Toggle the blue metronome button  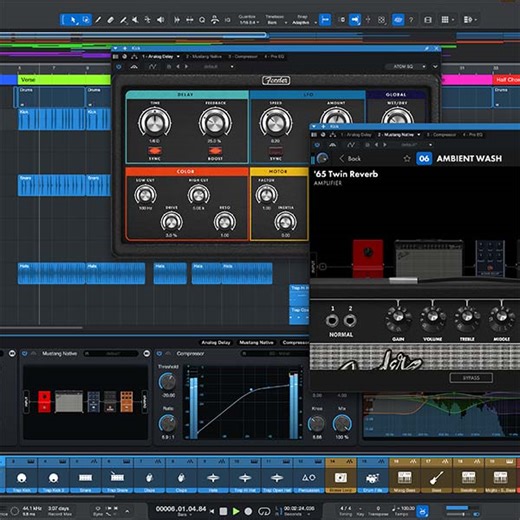click(423, 511)
